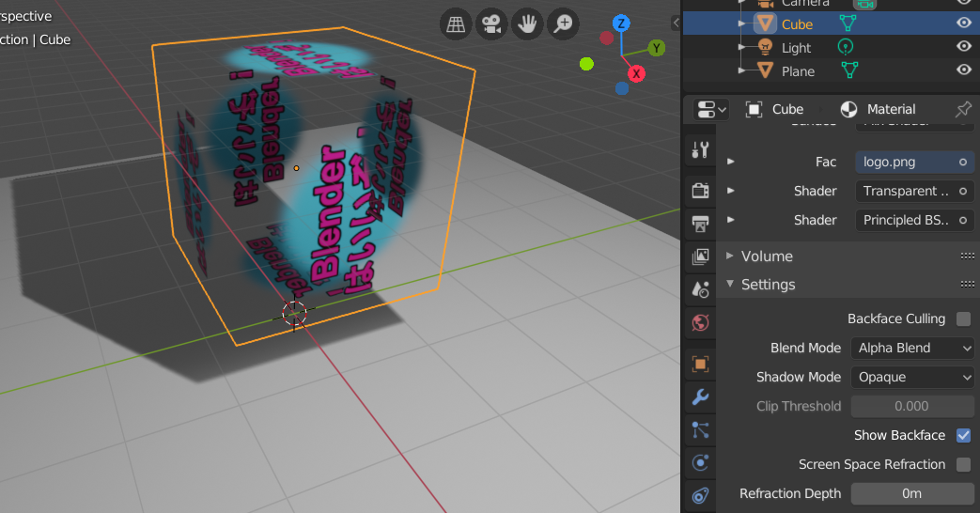
Task: Click the Plane mesh data icon in outliner
Action: tap(849, 70)
